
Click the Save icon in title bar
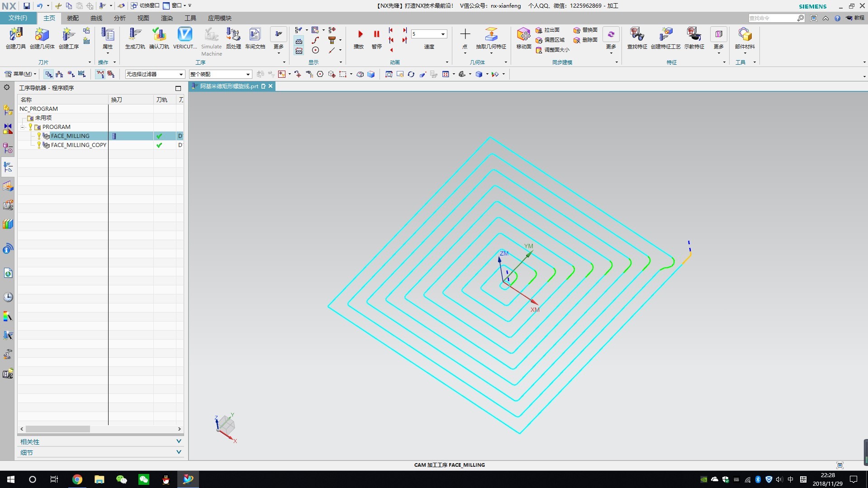tap(27, 6)
